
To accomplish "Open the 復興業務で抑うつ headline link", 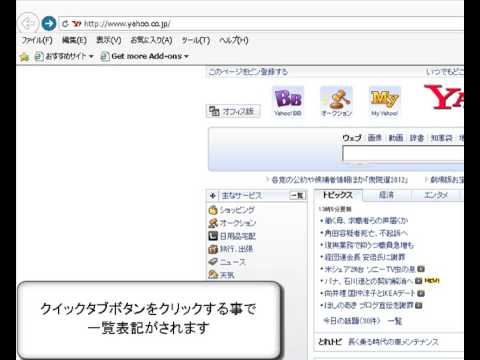I will pyautogui.click(x=369, y=245).
